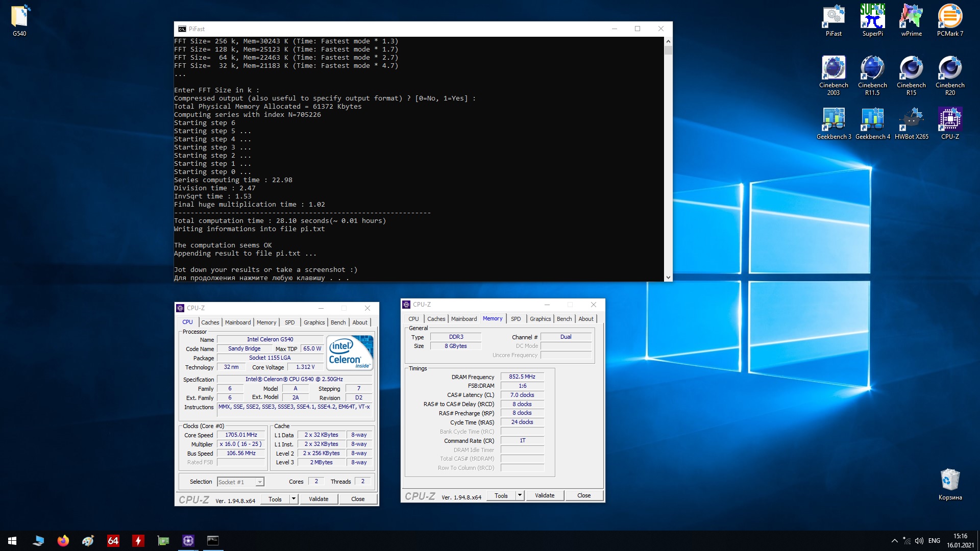Switch to Caches tab in left CPU-Z
This screenshot has height=551, width=980.
(x=210, y=322)
